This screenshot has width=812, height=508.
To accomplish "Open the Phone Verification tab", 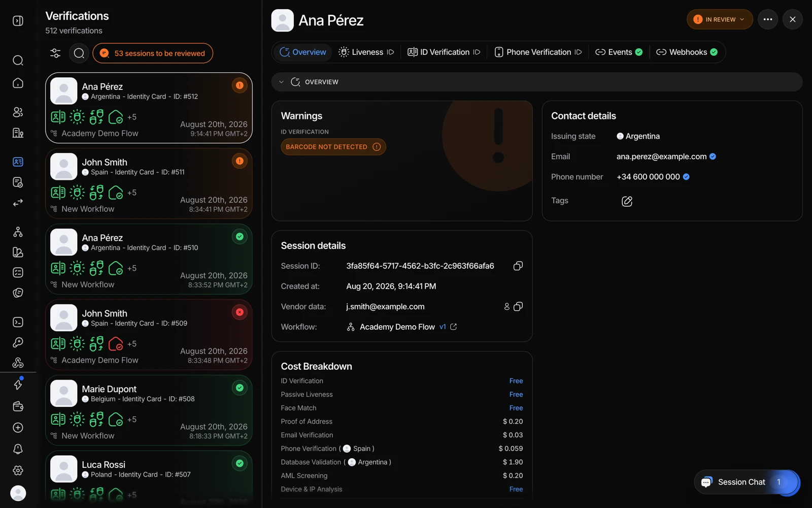I will [538, 52].
